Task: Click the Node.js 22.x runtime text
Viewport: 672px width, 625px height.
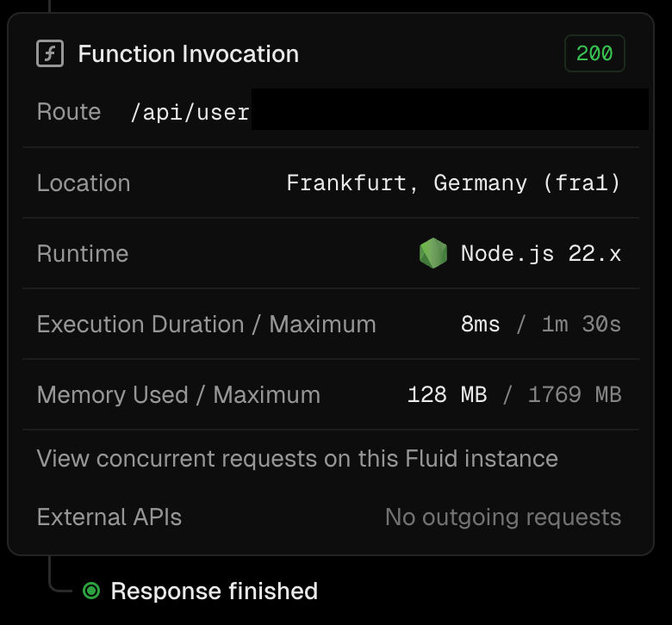Action: (541, 254)
